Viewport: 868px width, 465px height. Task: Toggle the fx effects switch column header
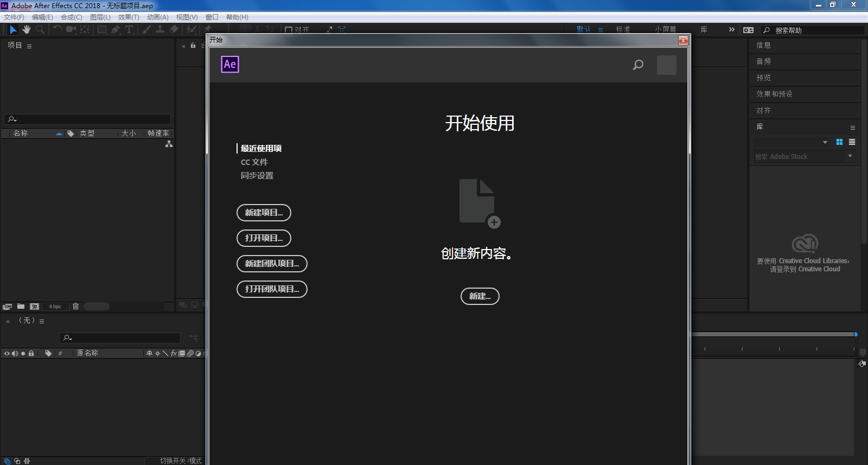[x=174, y=353]
